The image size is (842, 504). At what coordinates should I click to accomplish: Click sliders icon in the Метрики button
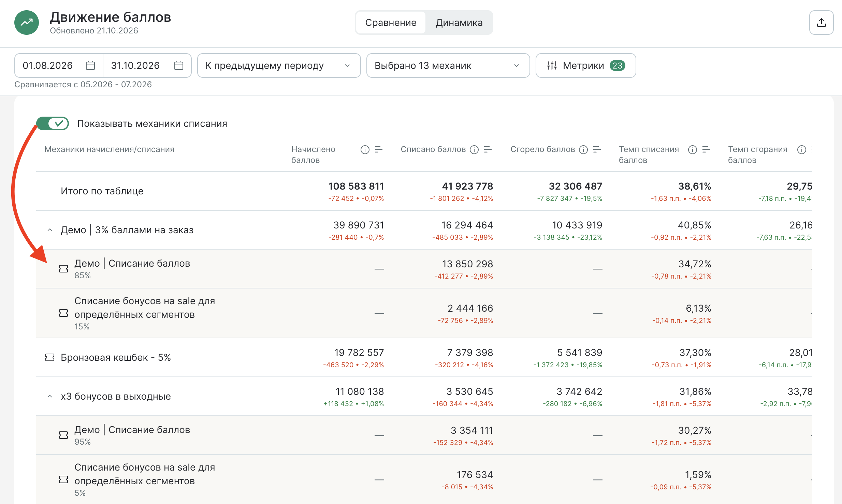[552, 65]
